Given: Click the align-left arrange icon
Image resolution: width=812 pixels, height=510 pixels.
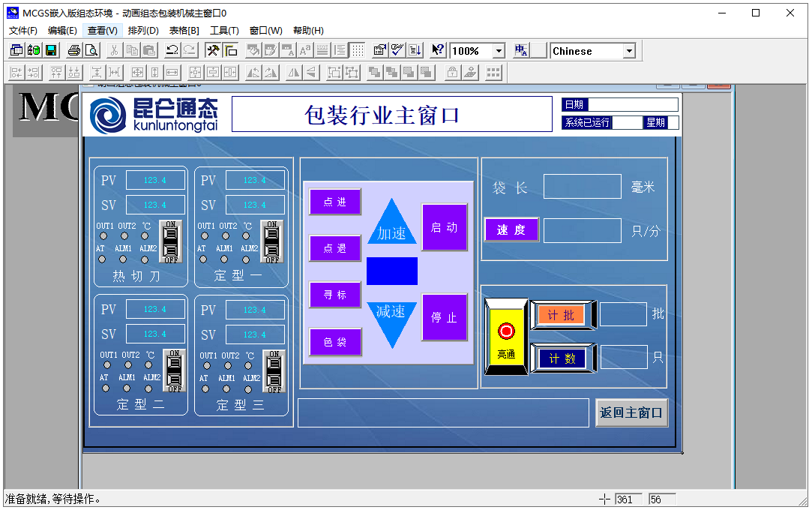Looking at the screenshot, I should pyautogui.click(x=16, y=73).
